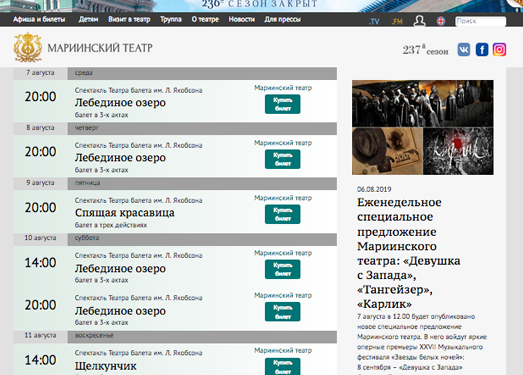Open the Facebook page icon

click(x=482, y=49)
